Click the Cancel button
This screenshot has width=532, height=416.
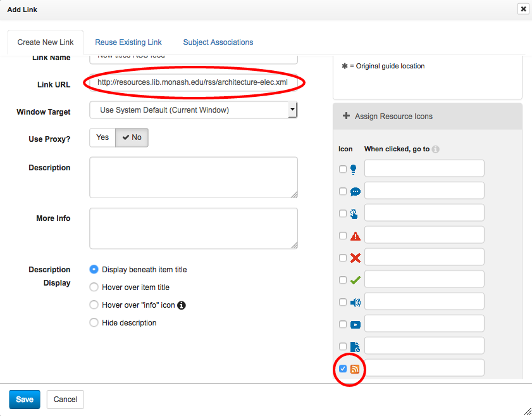coord(65,400)
